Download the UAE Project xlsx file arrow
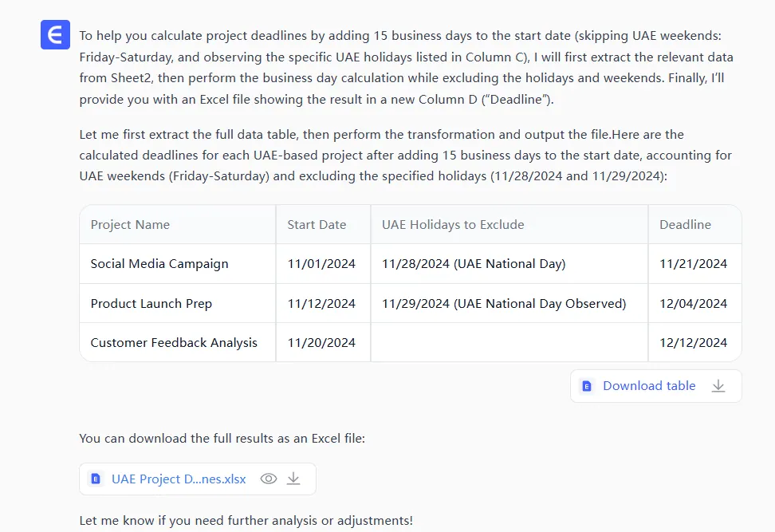Viewport: 775px width, 532px height. 293,479
